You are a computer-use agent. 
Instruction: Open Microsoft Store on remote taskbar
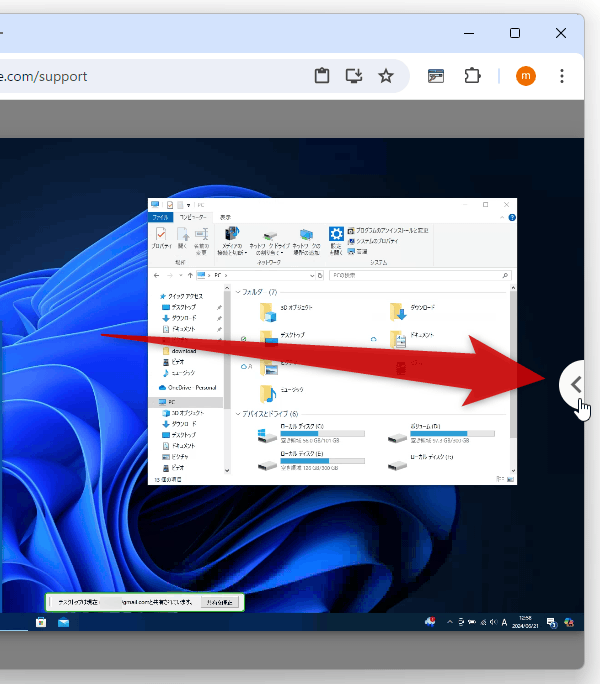[x=41, y=622]
